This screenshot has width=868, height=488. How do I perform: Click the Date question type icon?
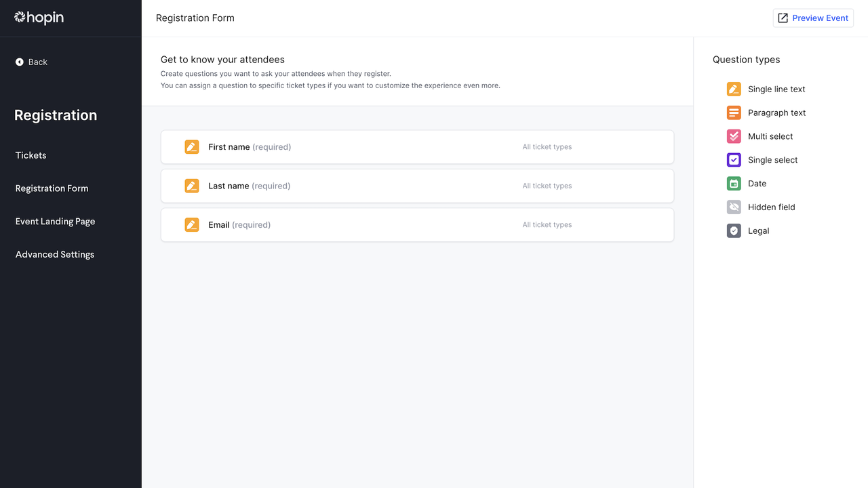[x=734, y=184]
